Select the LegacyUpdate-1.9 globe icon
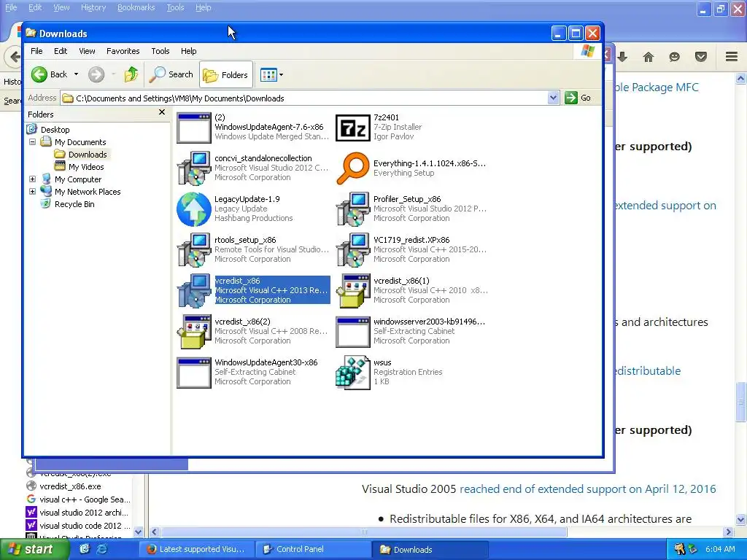Image resolution: width=747 pixels, height=560 pixels. point(193,209)
